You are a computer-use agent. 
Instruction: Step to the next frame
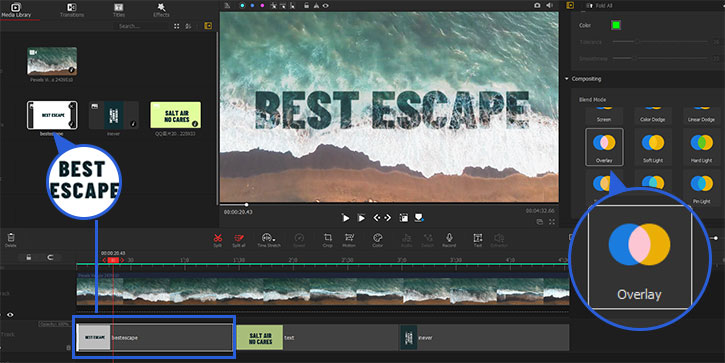[387, 218]
